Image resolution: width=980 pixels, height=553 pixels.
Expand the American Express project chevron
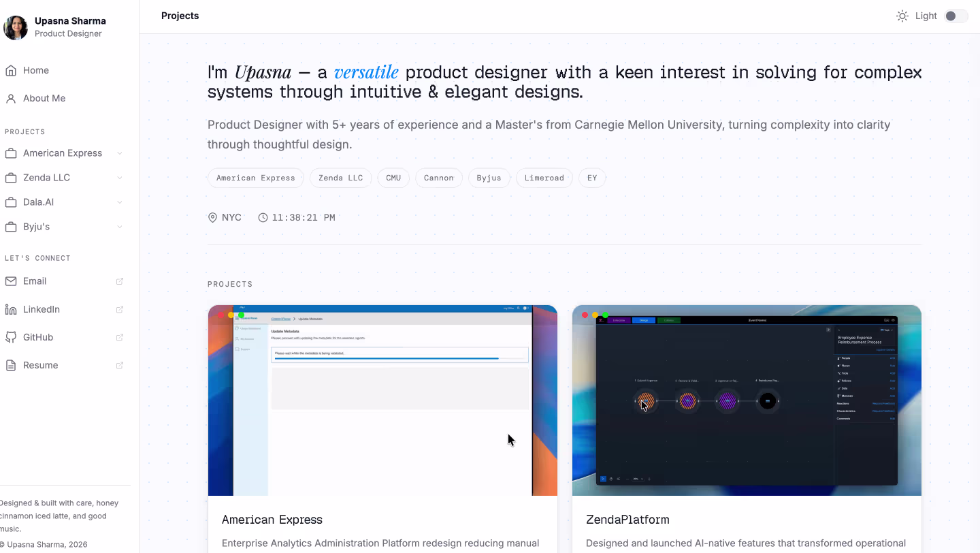120,153
